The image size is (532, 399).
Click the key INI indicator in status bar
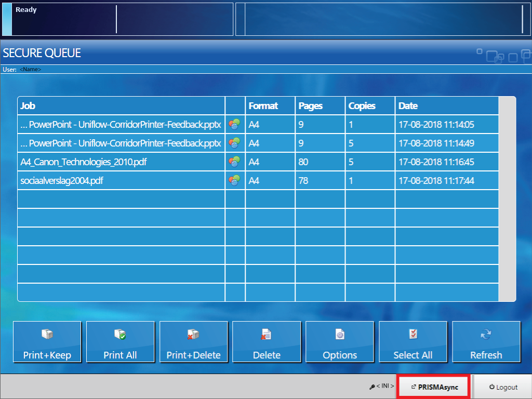382,387
